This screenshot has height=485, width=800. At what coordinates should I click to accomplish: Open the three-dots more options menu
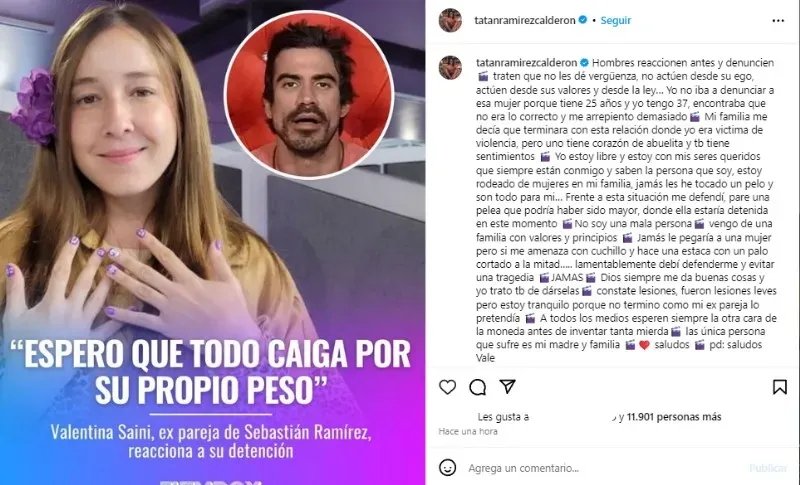[778, 20]
